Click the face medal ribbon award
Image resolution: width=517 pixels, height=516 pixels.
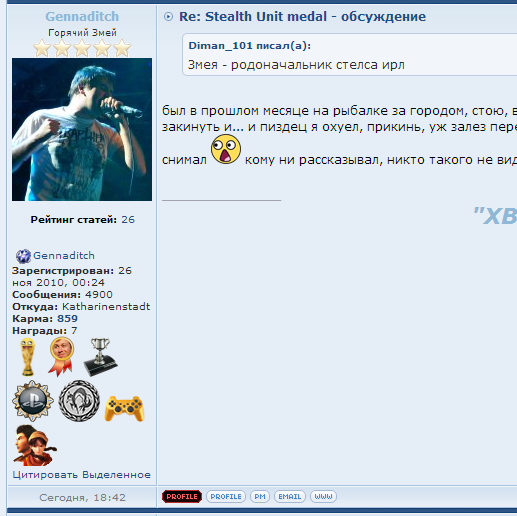61,356
